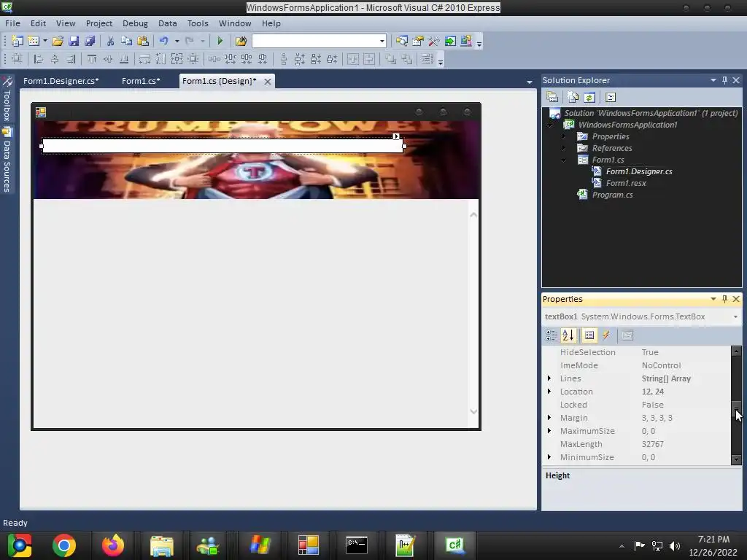Image resolution: width=747 pixels, height=560 pixels.
Task: Click the Firefox icon in the taskbar
Action: [x=113, y=545]
